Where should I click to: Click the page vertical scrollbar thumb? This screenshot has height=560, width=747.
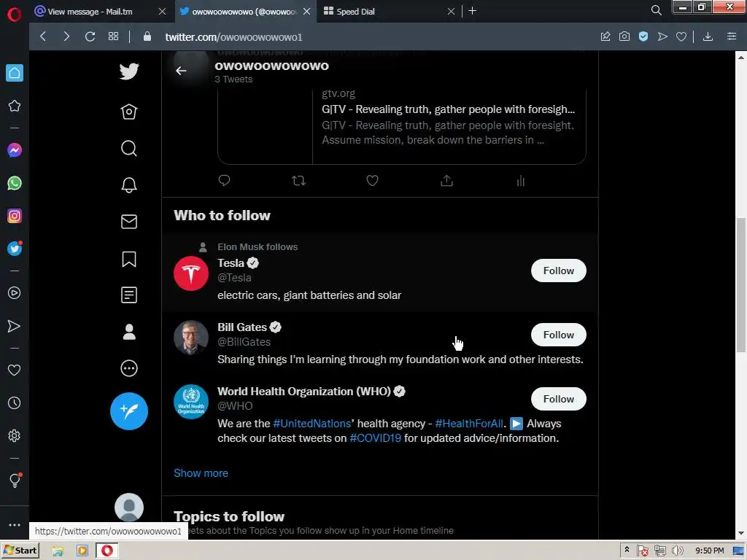click(x=741, y=285)
